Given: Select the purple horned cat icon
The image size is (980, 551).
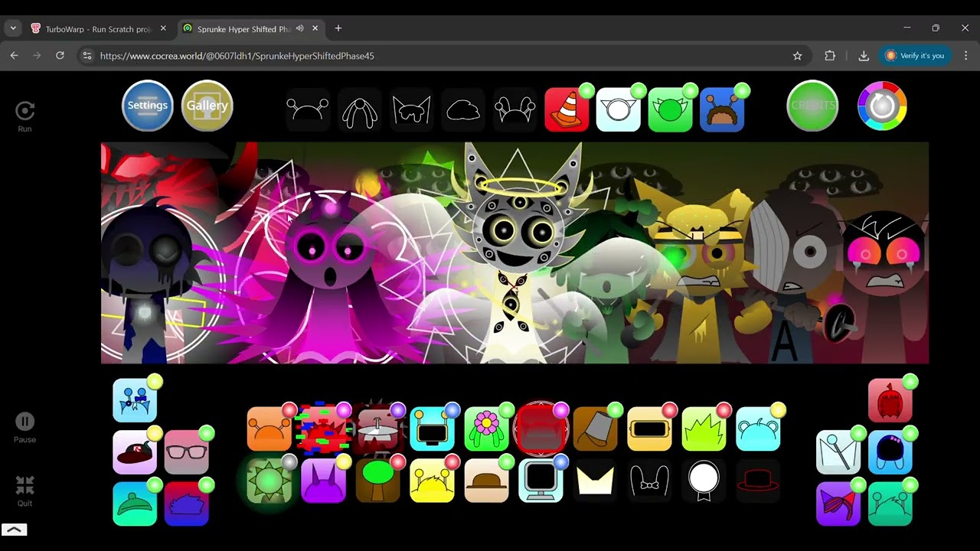Looking at the screenshot, I should pos(324,481).
